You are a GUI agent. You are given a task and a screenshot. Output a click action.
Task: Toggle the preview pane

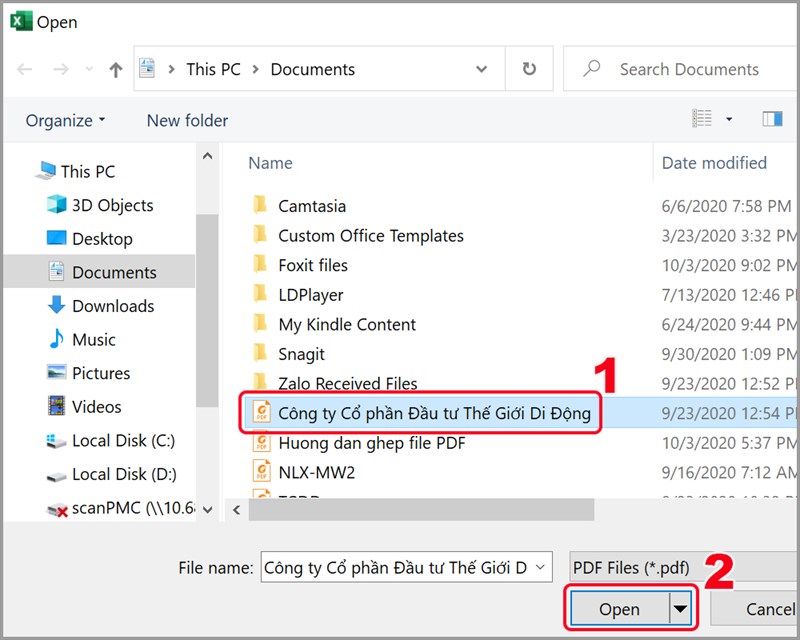click(772, 119)
